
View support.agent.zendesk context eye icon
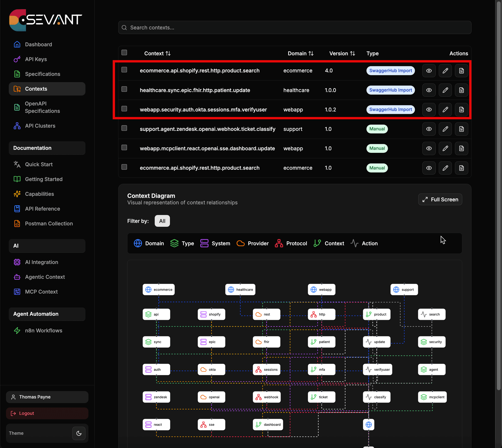click(x=429, y=129)
